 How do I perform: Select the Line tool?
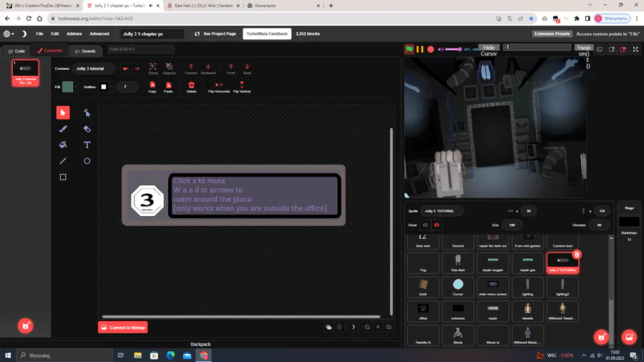(63, 161)
